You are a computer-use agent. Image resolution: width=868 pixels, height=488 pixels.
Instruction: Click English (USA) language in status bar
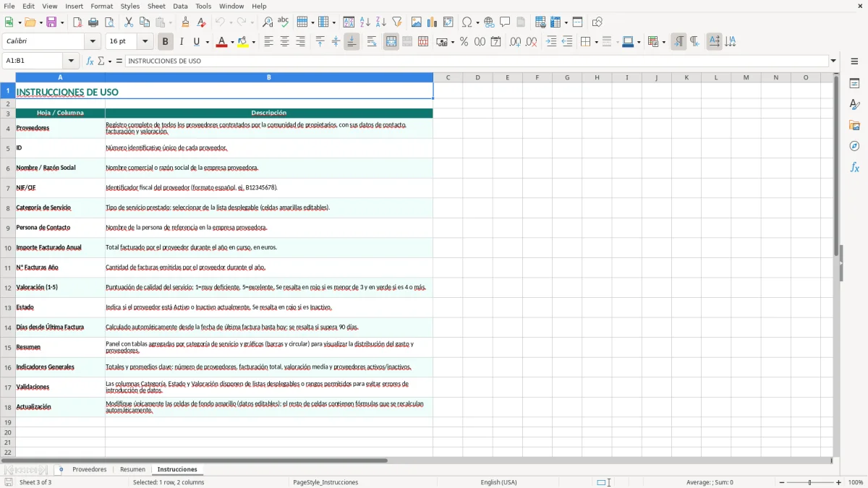[x=499, y=482]
